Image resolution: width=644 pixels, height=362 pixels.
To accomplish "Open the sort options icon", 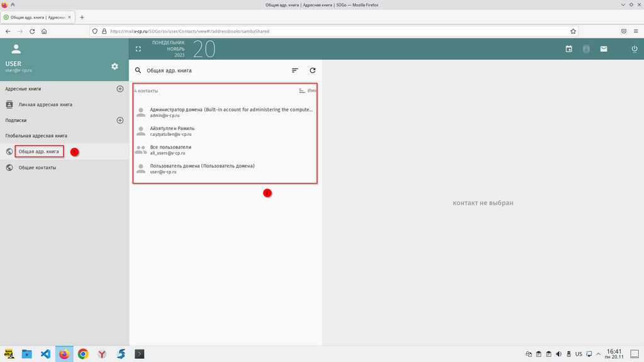I will click(295, 70).
